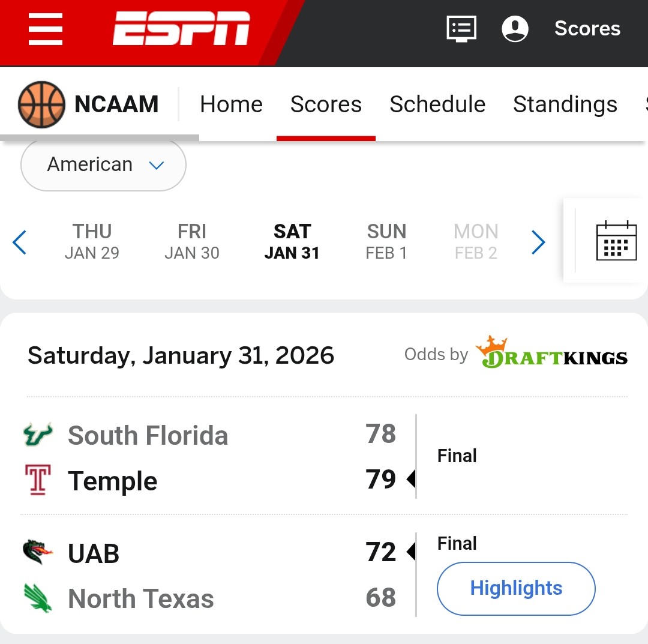Switch to the Schedule tab
The image size is (648, 644).
click(437, 104)
